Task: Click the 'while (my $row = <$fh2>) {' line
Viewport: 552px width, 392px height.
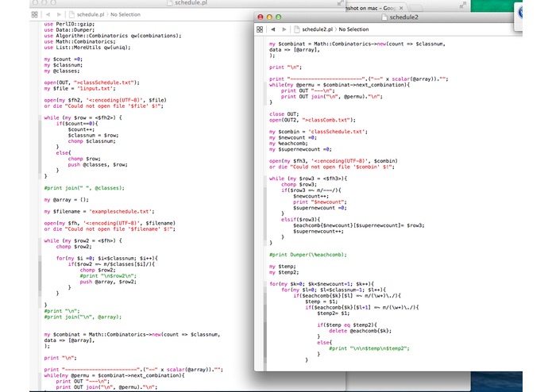Action: tap(83, 117)
